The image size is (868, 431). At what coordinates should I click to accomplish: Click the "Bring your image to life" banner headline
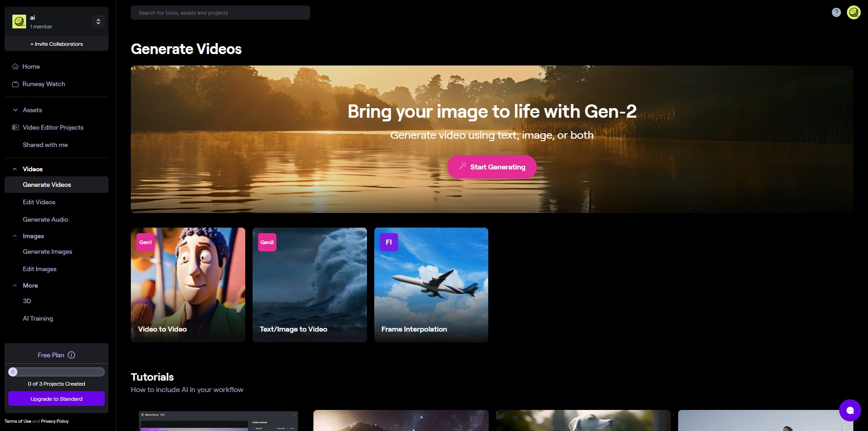click(492, 111)
